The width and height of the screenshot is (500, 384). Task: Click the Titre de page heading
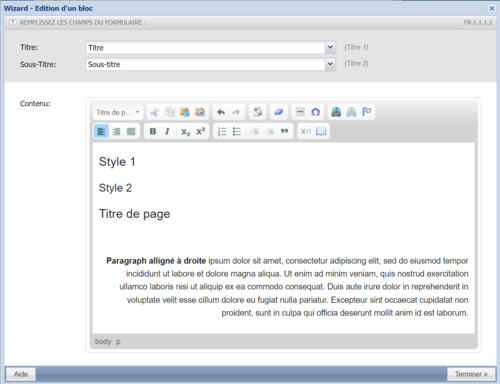[134, 214]
